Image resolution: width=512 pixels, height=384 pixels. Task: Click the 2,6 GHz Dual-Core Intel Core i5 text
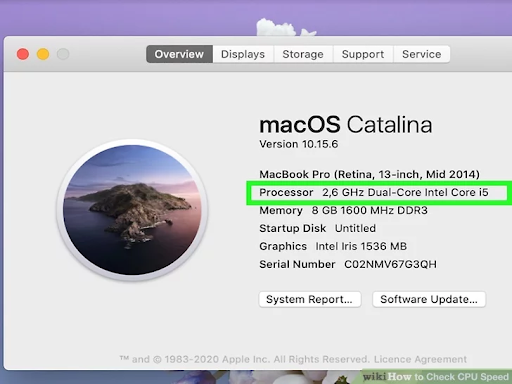pos(405,193)
